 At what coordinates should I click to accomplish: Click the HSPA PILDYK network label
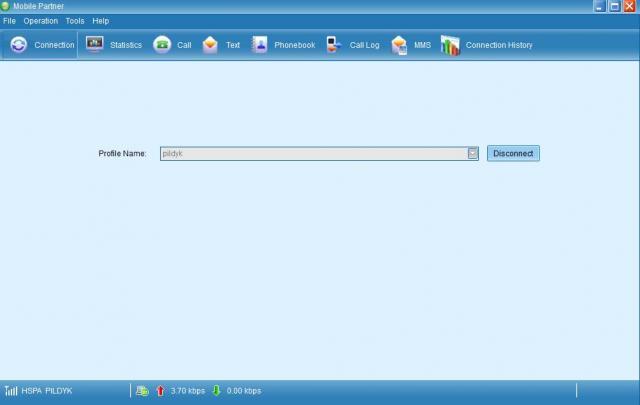click(47, 390)
